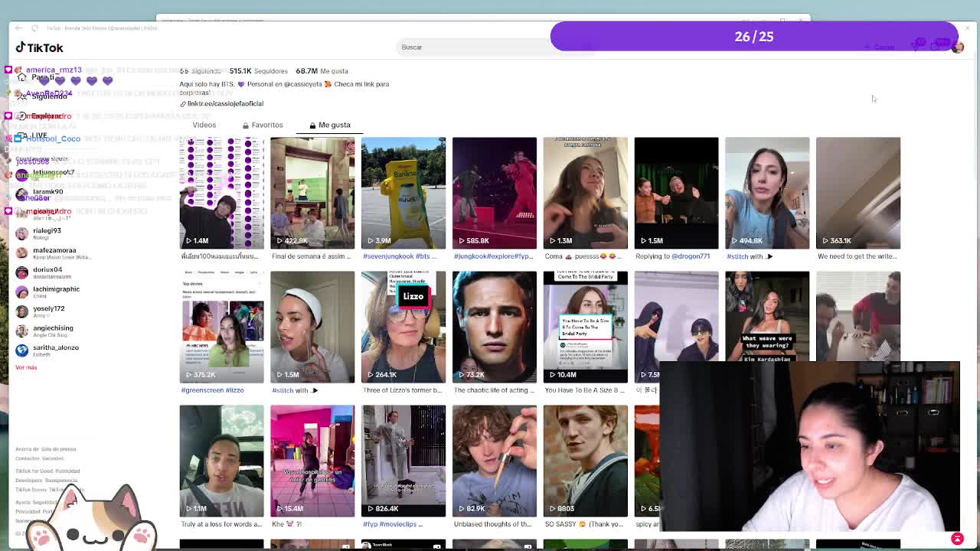Open the Transparencia footer link
980x551 pixels.
point(62,481)
